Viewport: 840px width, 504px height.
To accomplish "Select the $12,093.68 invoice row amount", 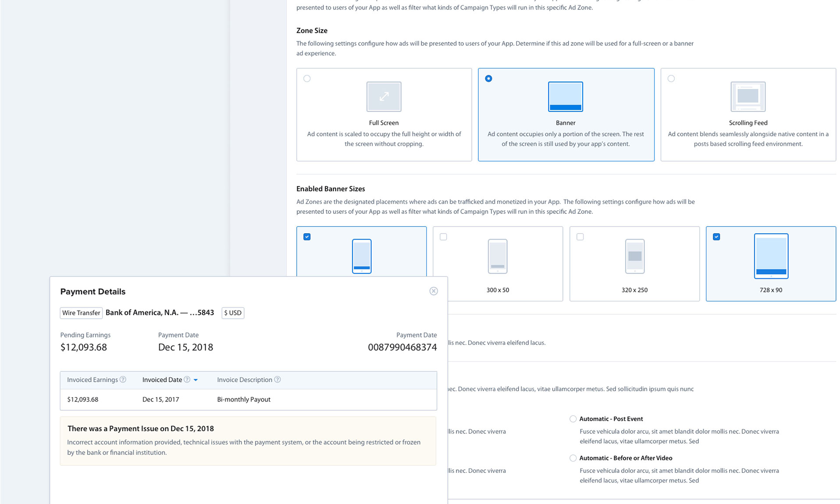I will (x=82, y=399).
